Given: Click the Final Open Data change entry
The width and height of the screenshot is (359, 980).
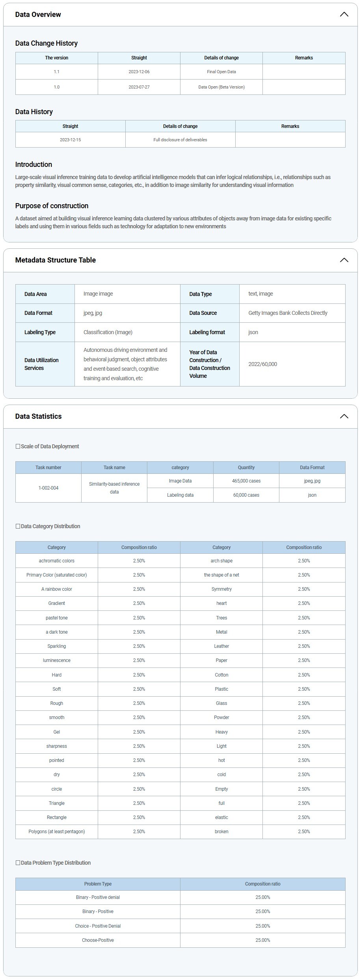Looking at the screenshot, I should (x=221, y=72).
